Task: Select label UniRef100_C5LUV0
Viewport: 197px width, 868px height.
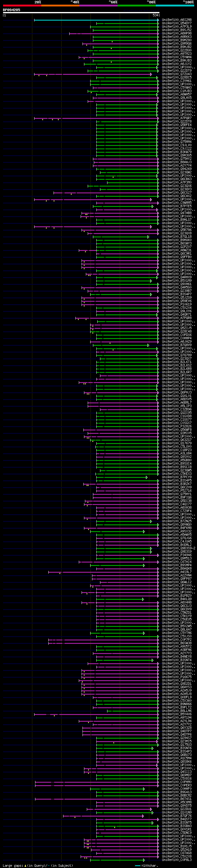Action: click(x=177, y=447)
